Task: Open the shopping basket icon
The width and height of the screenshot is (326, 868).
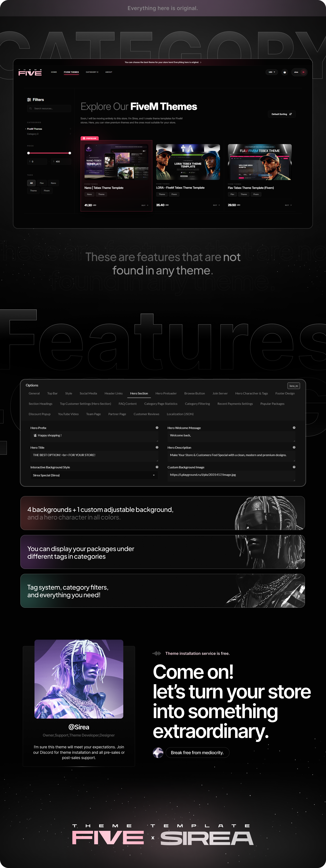Action: point(285,72)
